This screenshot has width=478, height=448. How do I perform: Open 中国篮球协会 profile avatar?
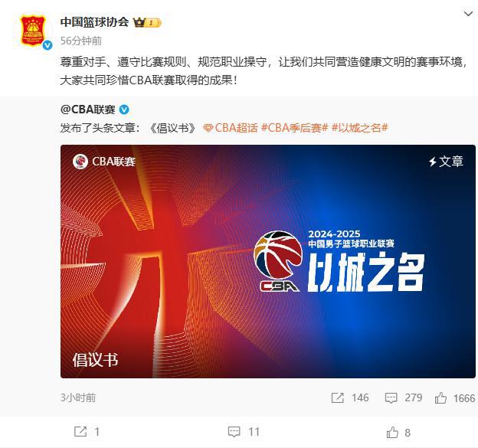point(33,31)
